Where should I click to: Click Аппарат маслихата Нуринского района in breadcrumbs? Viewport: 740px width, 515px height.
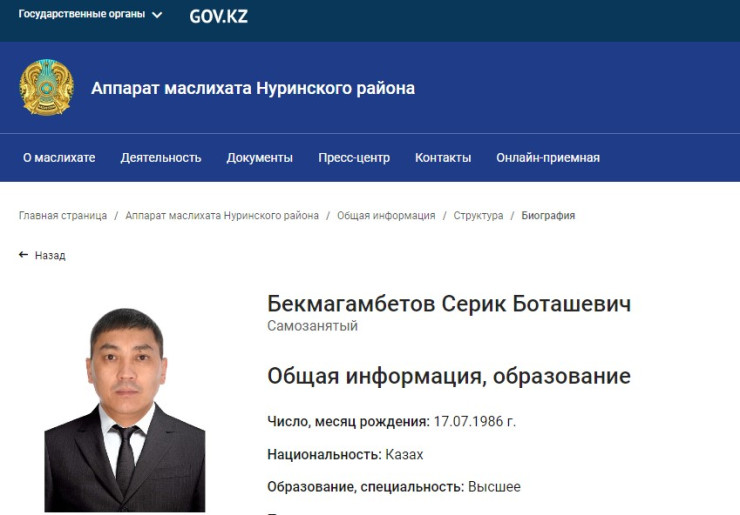pos(222,215)
